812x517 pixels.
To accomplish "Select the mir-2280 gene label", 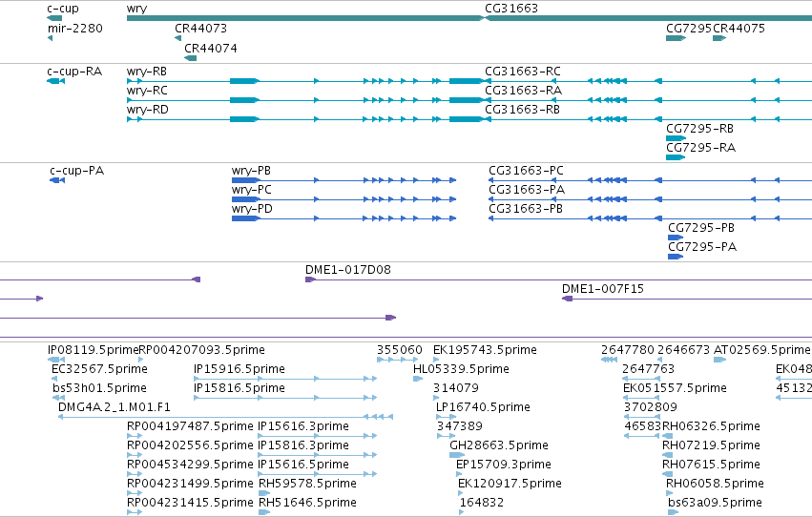I will 75,29.
